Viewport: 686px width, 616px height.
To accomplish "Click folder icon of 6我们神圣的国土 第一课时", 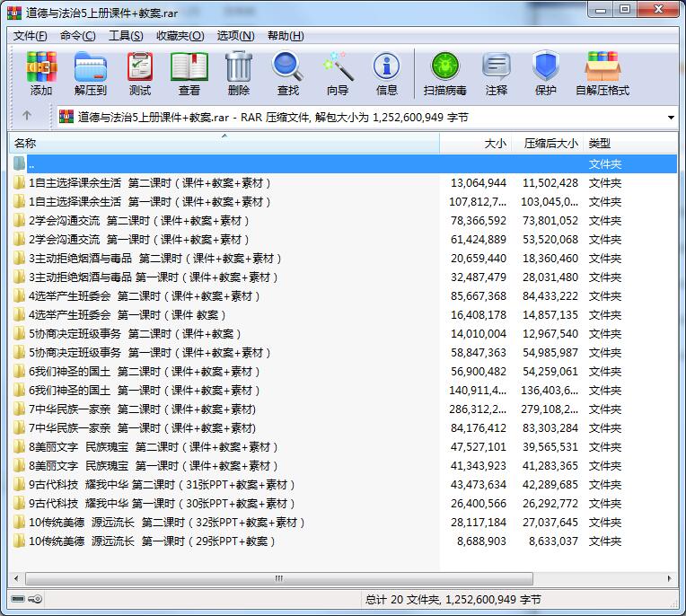I will [19, 390].
